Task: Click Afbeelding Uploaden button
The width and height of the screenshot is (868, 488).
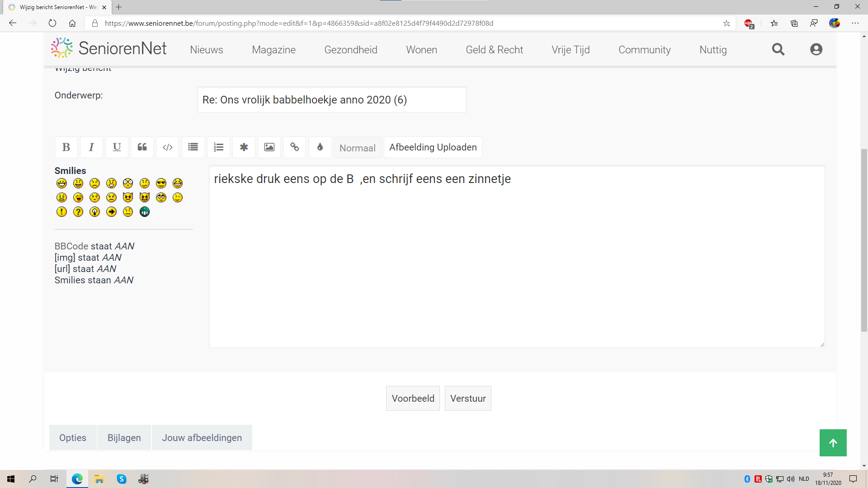Action: 433,147
